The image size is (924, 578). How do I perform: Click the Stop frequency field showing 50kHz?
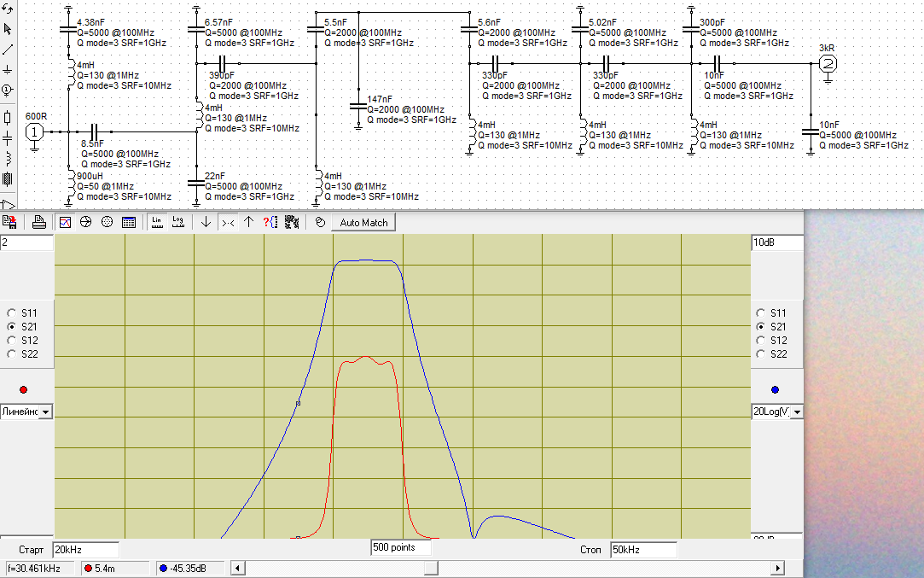point(643,549)
